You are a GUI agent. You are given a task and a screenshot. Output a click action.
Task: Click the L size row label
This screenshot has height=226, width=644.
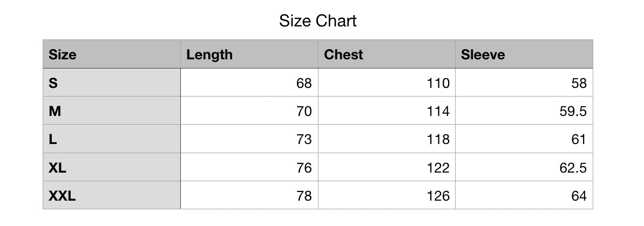[52, 139]
